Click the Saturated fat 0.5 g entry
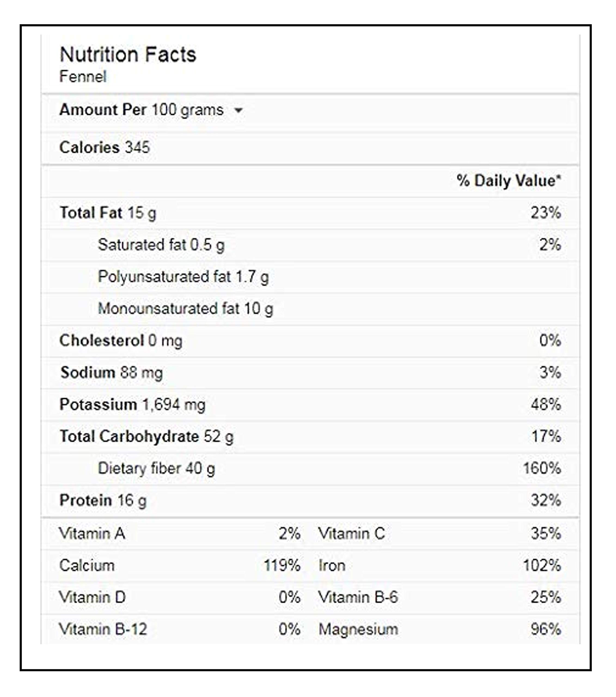 pyautogui.click(x=161, y=245)
